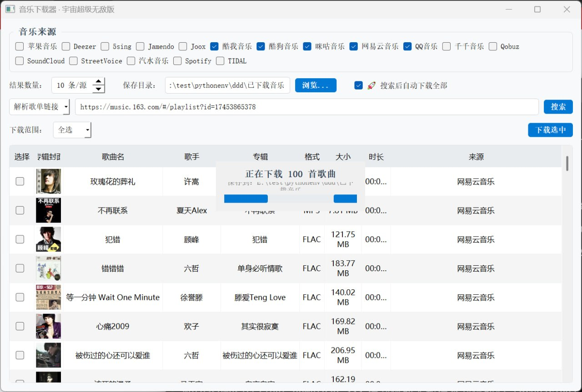Click the playlist URL input field
582x392 pixels.
click(273, 107)
